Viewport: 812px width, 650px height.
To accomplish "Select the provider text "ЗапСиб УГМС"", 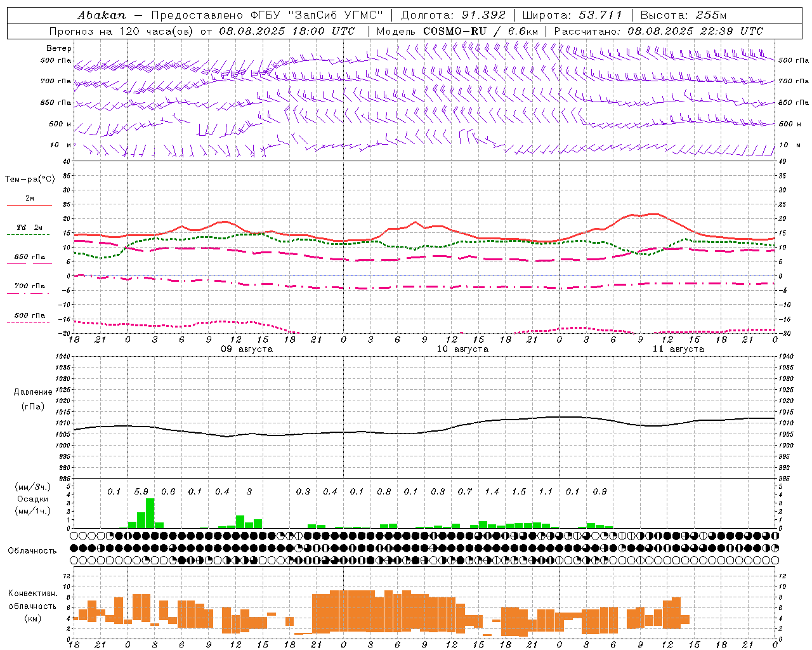I will [x=337, y=15].
